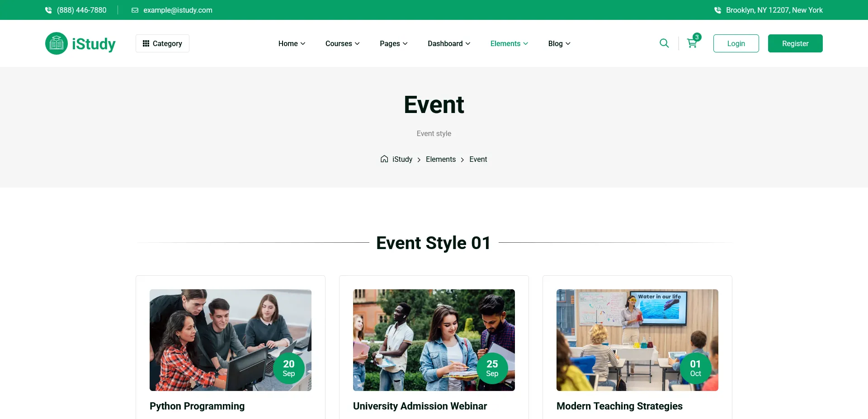
Task: Click the home icon in the breadcrumb
Action: click(384, 159)
